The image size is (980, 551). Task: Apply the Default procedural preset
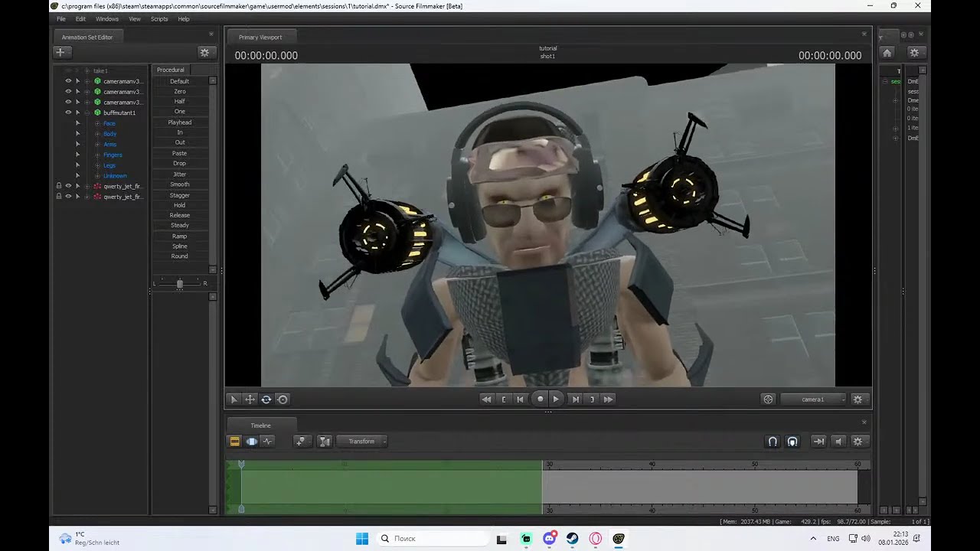180,81
